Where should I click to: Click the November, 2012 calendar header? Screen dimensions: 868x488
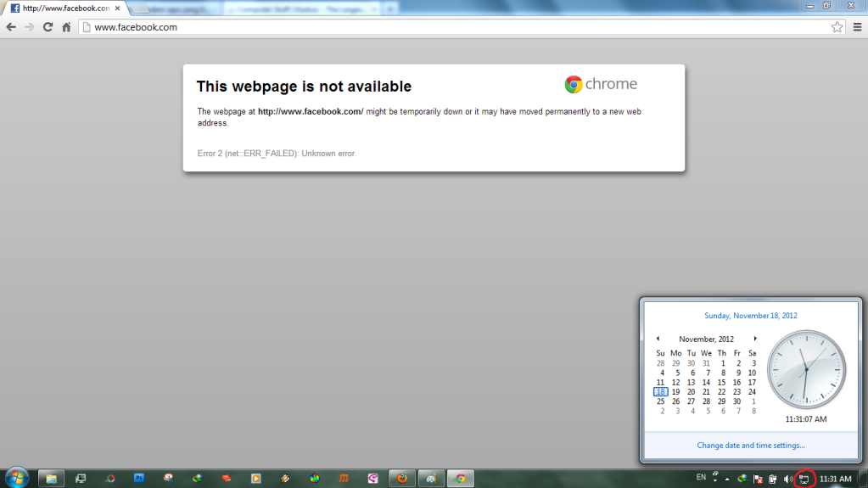pos(706,339)
